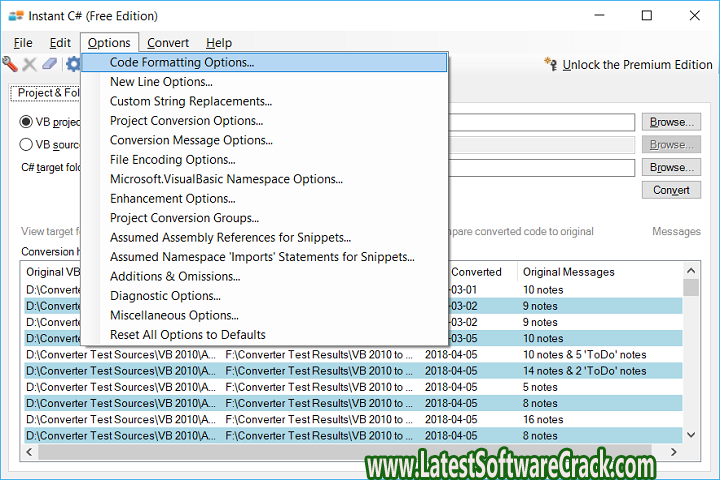The height and width of the screenshot is (480, 720).
Task: Click the horizontal scrollbar left arrow
Action: coord(29,452)
